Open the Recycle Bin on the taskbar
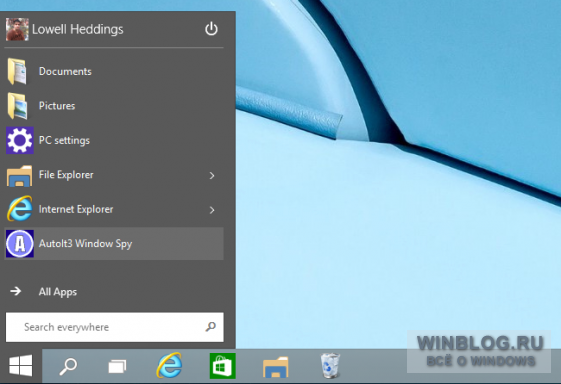The image size is (561, 384). point(330,365)
